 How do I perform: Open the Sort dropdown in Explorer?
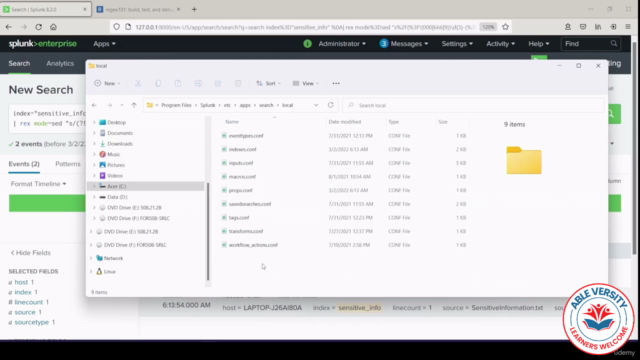coord(268,83)
